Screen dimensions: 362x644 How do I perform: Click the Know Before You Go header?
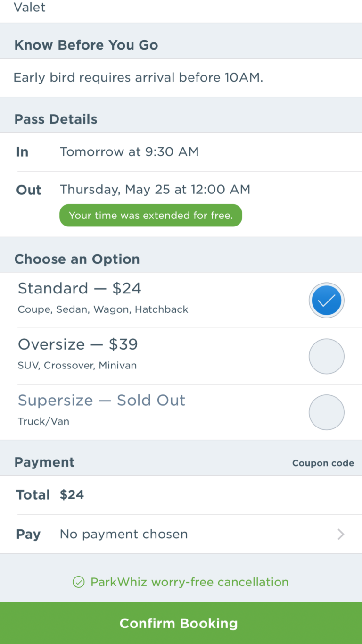click(86, 45)
